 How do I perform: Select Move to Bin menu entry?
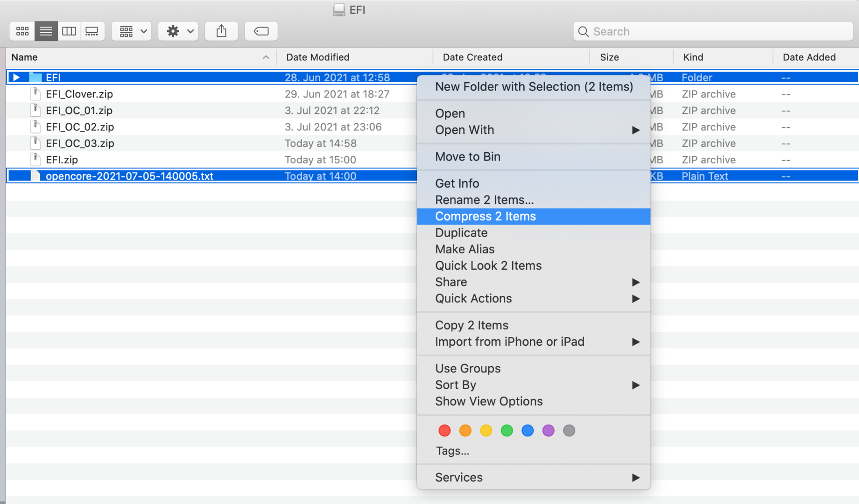[x=467, y=156]
